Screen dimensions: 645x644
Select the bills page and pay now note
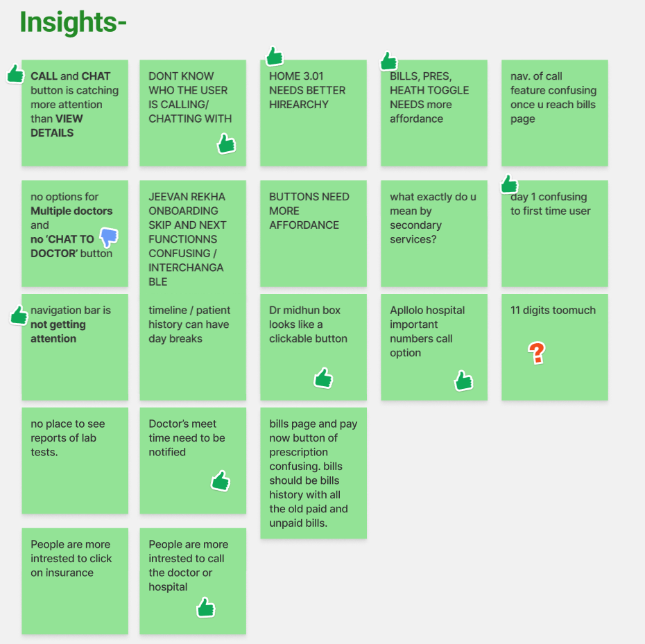coord(313,473)
